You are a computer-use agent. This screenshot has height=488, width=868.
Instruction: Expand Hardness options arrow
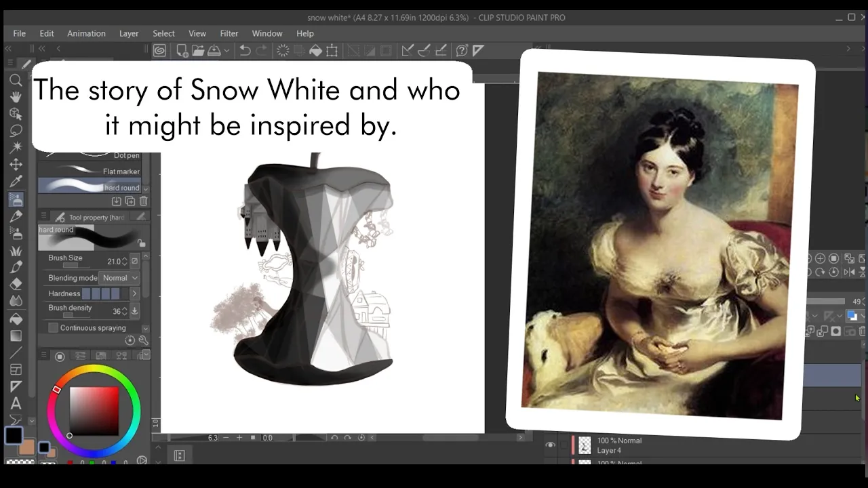134,293
